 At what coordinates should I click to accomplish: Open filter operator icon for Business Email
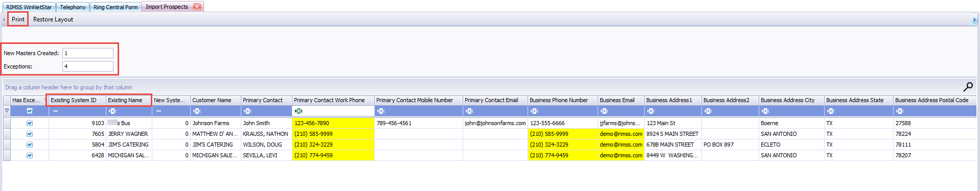[604, 111]
